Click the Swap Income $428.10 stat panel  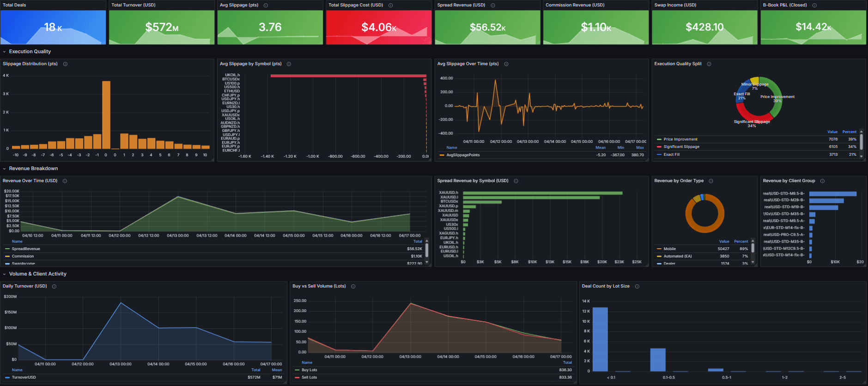click(x=704, y=27)
